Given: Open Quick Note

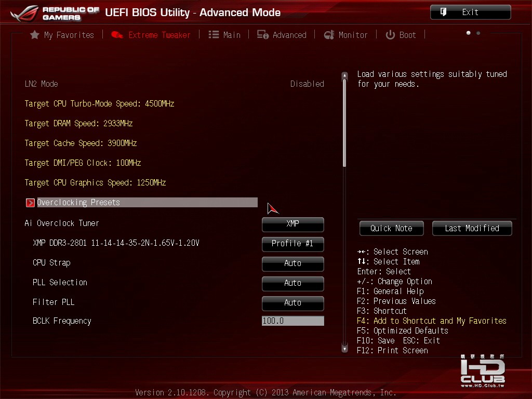Looking at the screenshot, I should tap(392, 229).
